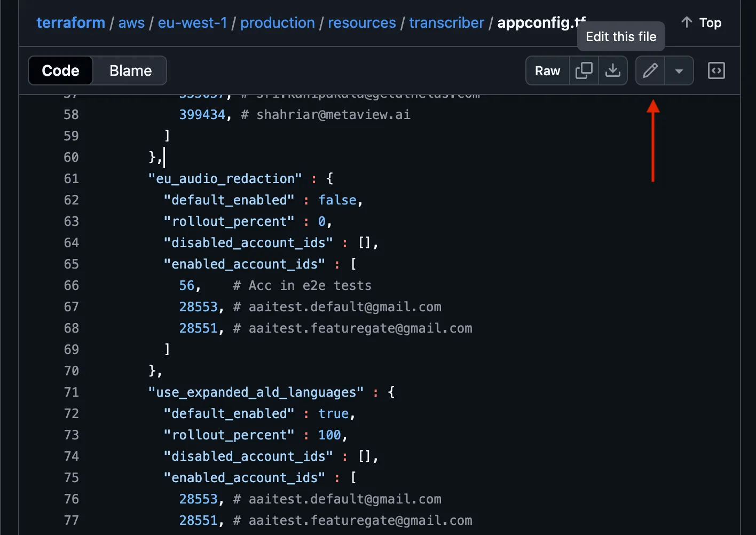This screenshot has height=535, width=756.
Task: Switch to the Blame view
Action: pyautogui.click(x=130, y=70)
